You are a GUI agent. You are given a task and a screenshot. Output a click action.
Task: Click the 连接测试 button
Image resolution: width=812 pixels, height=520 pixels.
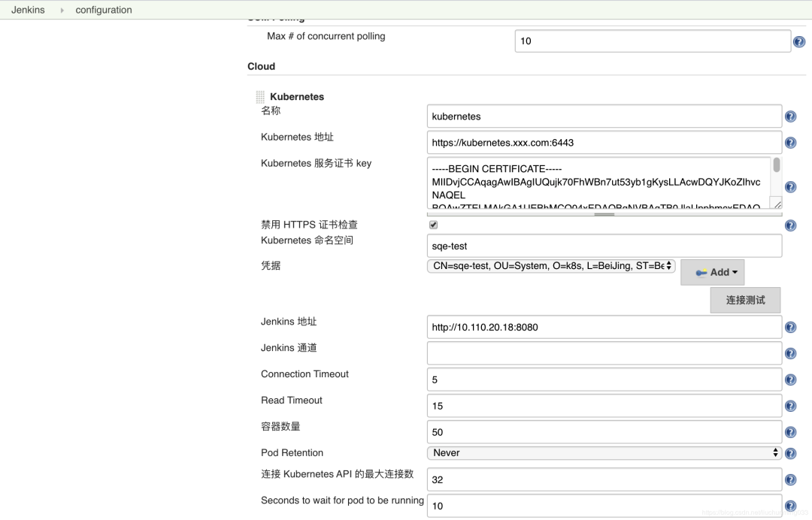pos(745,300)
